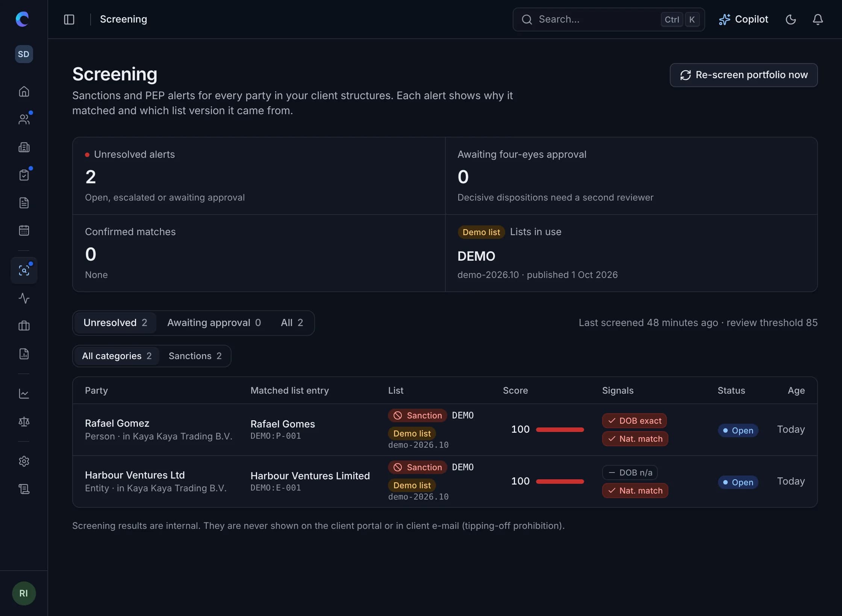Click the DOB exact signal badge
The image size is (842, 616).
pos(635,421)
